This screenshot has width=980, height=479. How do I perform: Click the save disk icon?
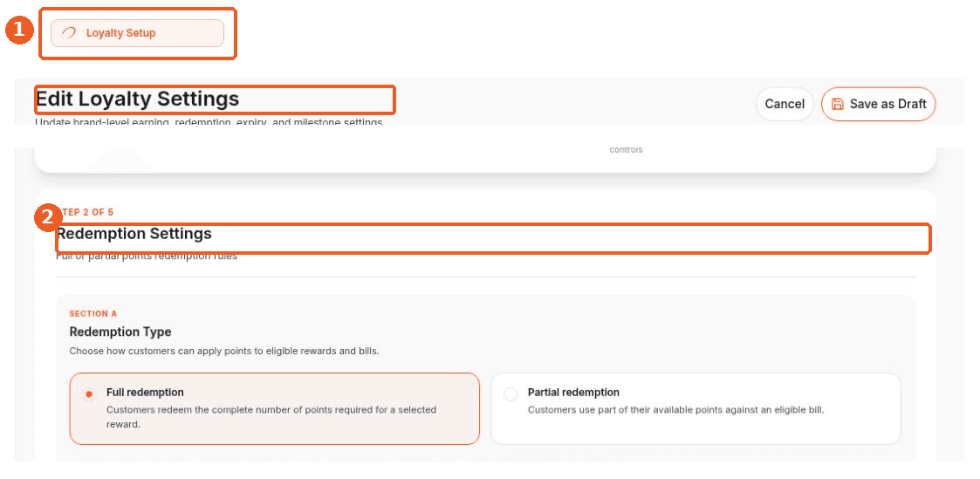click(x=838, y=104)
